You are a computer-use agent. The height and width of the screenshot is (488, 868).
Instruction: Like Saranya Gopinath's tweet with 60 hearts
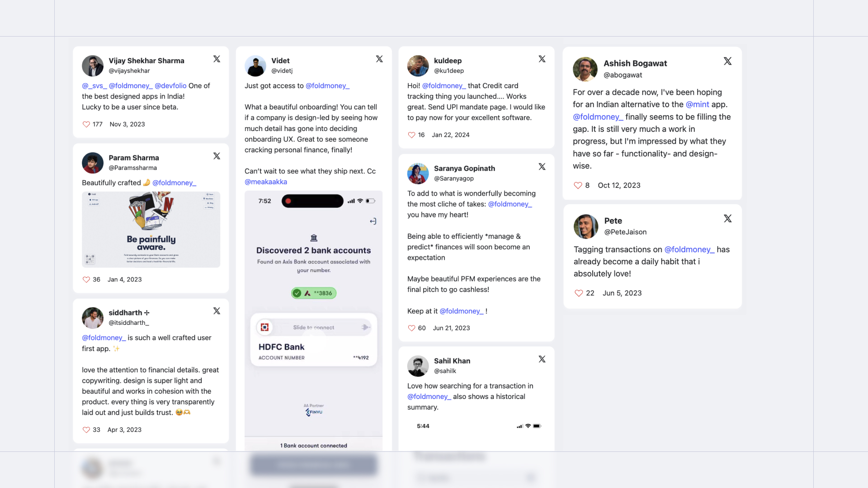point(411,328)
